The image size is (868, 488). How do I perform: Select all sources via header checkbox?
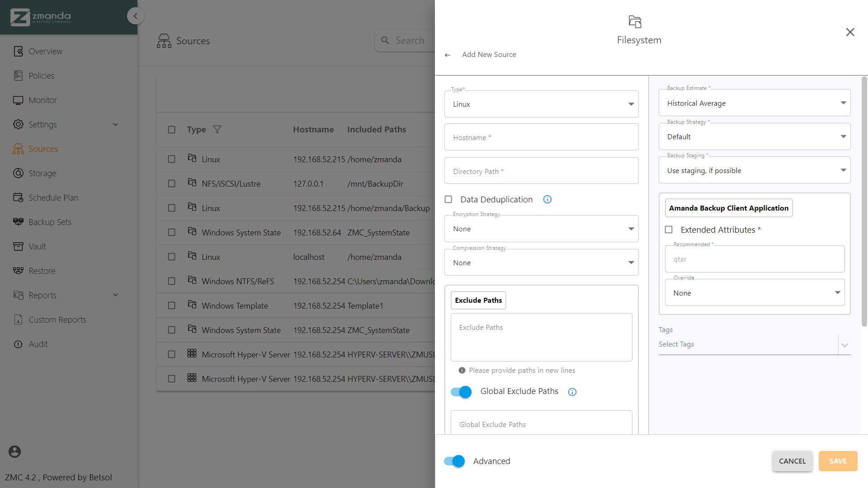pyautogui.click(x=172, y=130)
